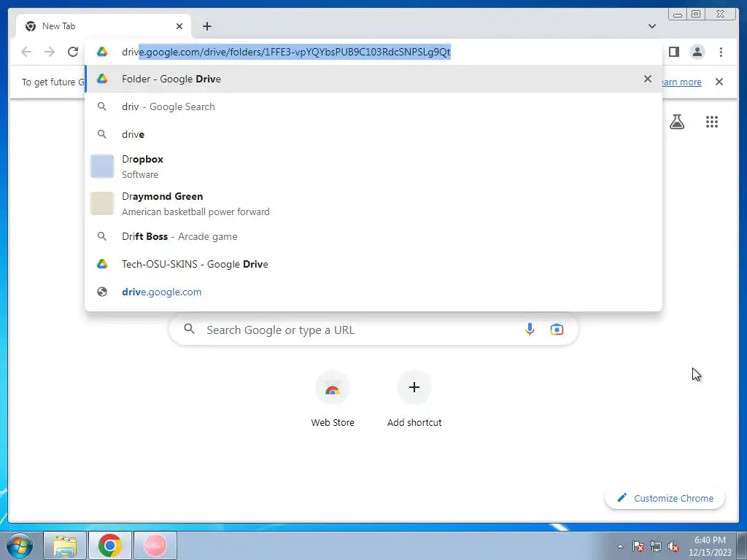Viewport: 747px width, 560px height.
Task: Open osu! app in taskbar
Action: [x=155, y=545]
